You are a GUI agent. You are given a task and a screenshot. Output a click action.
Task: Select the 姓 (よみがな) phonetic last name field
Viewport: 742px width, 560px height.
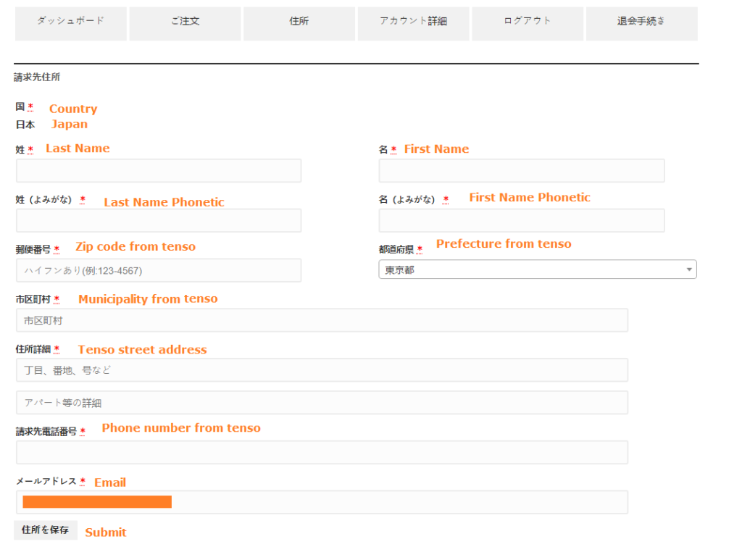158,221
